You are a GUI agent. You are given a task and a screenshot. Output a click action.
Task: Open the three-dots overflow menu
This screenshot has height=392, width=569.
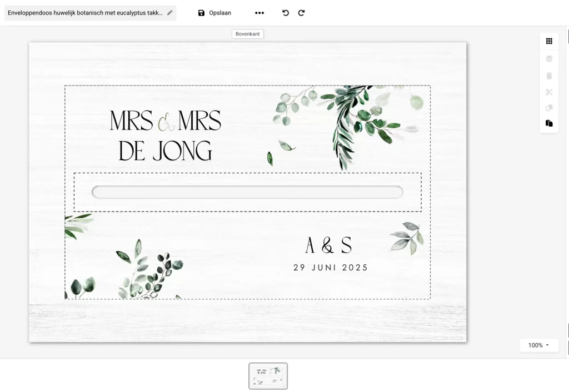[x=259, y=12]
